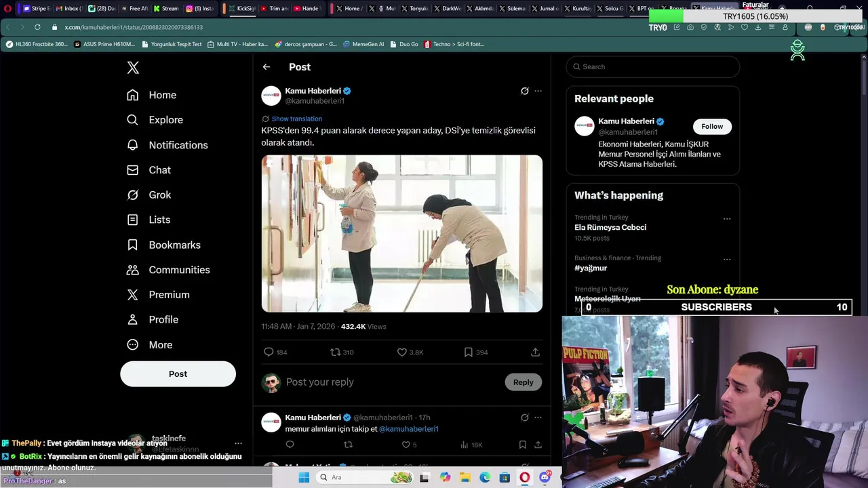
Task: Bookmark the post showing 394 bookmarks
Action: point(468,352)
